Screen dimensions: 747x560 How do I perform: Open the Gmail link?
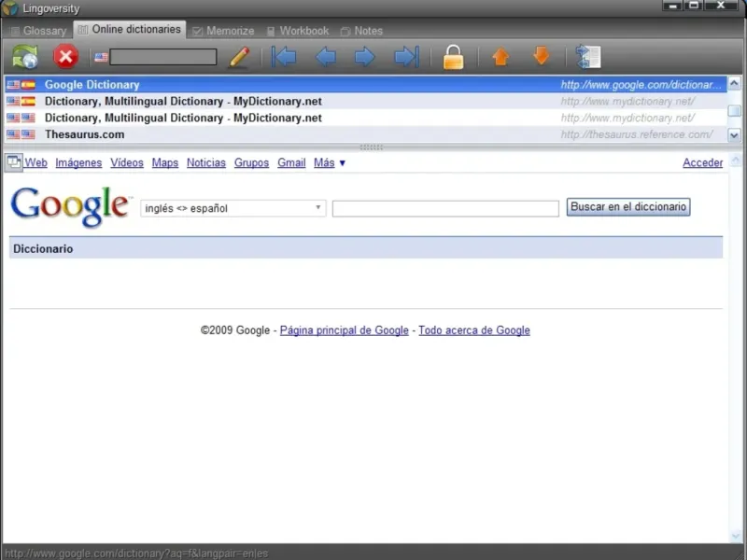coord(291,162)
